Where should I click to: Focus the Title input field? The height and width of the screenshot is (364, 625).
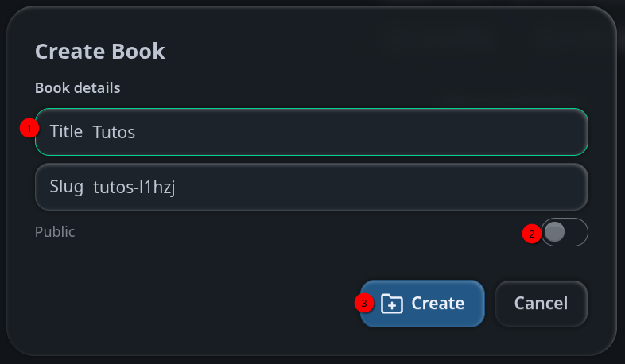(x=312, y=132)
